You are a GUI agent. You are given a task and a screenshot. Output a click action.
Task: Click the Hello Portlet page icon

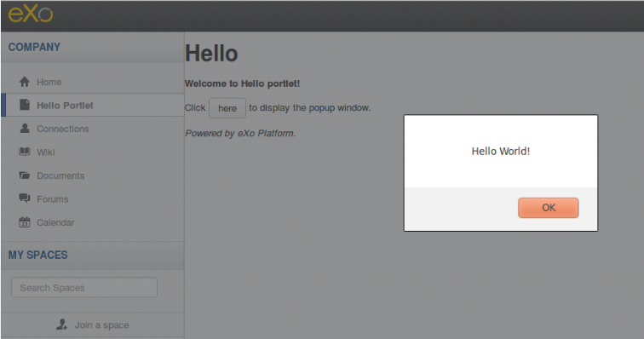point(25,106)
